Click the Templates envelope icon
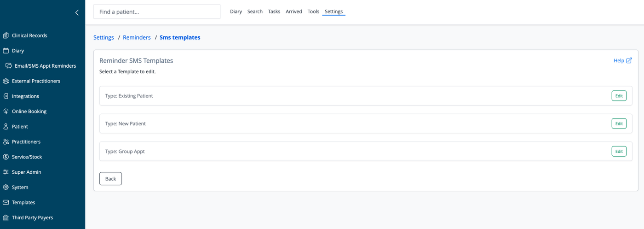644x229 pixels. (x=6, y=203)
